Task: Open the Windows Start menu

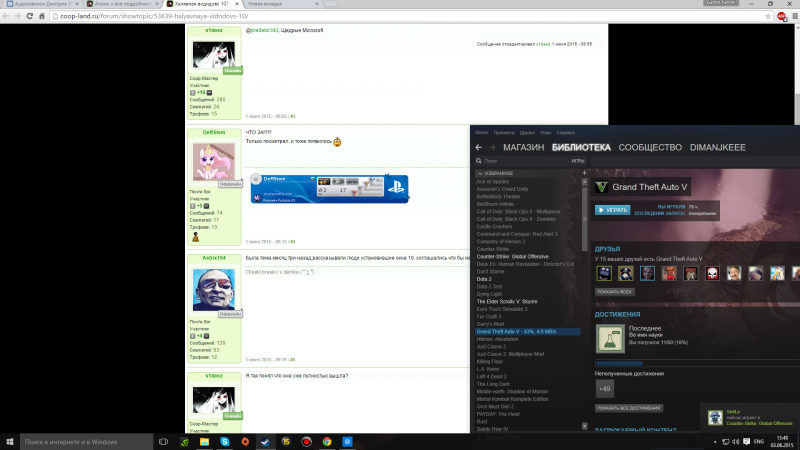Action: tap(9, 442)
